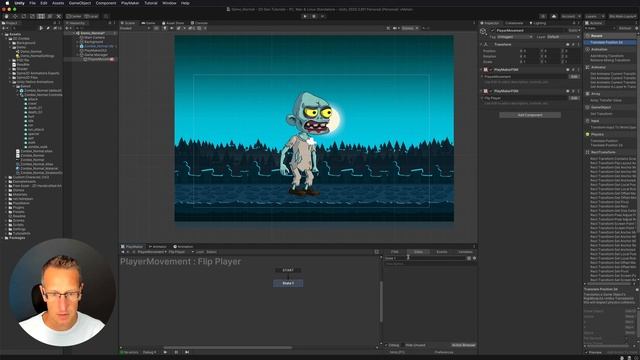
Task: Open the GameObject menu
Action: (x=80, y=3)
